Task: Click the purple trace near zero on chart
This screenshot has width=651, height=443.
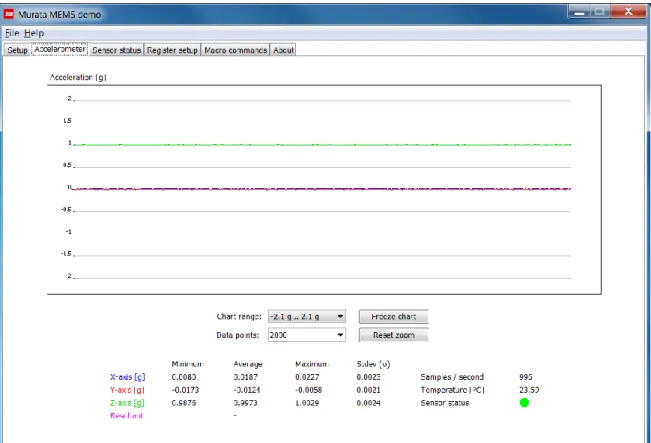Action: pyautogui.click(x=322, y=189)
